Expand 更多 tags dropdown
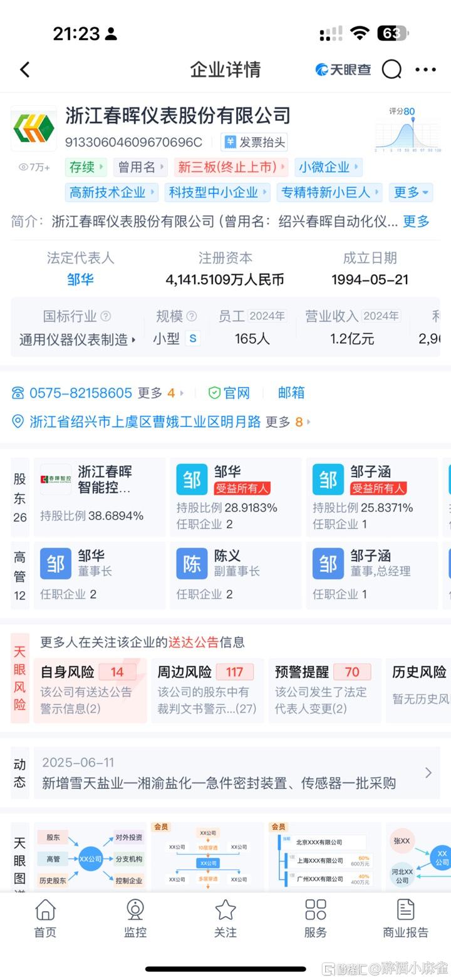This screenshot has height=980, width=451. [411, 192]
